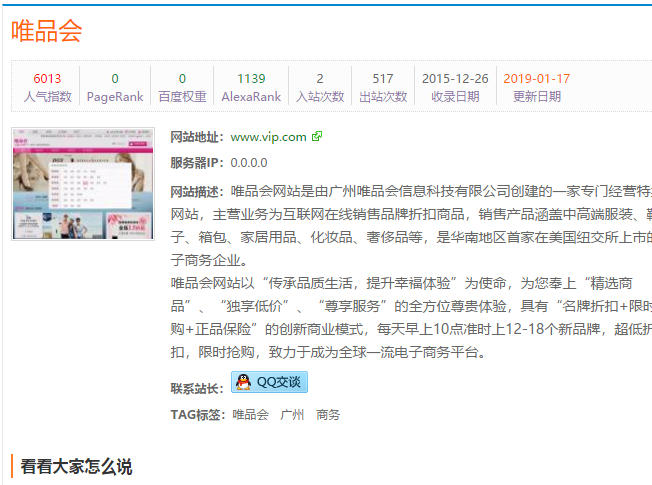
Task: Click the 出站次数 value 517
Action: click(x=383, y=79)
